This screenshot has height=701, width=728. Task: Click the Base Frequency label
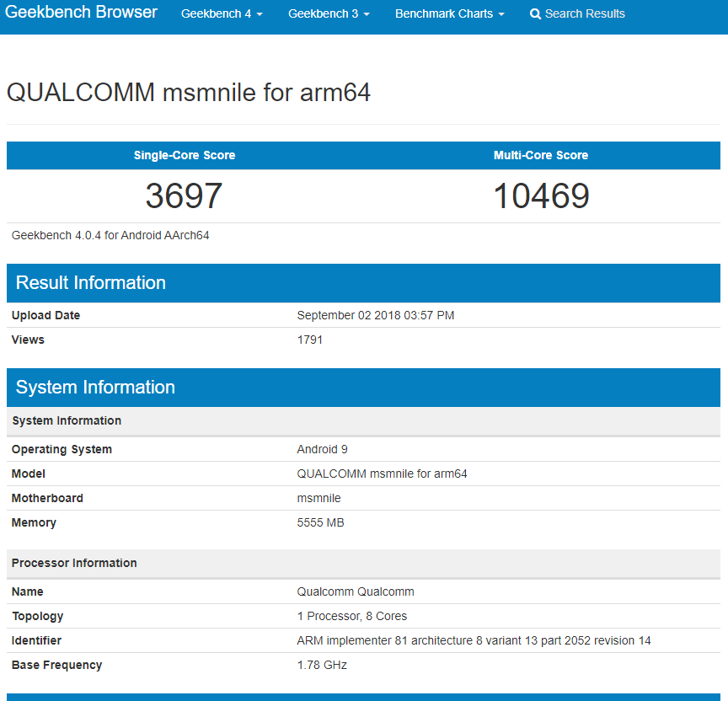56,666
